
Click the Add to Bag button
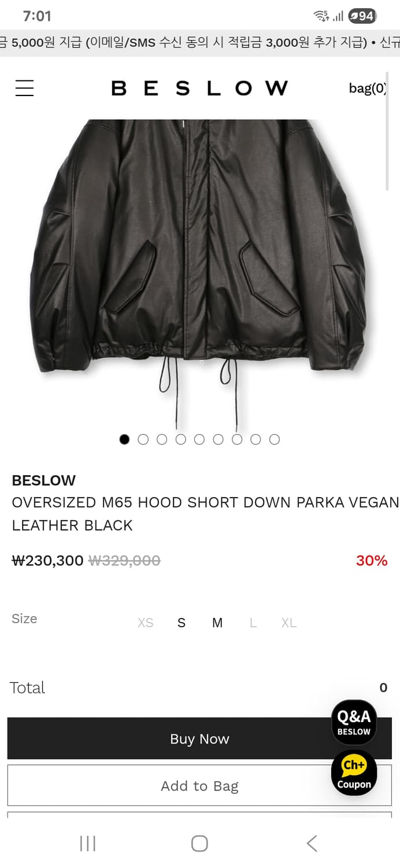(x=199, y=785)
